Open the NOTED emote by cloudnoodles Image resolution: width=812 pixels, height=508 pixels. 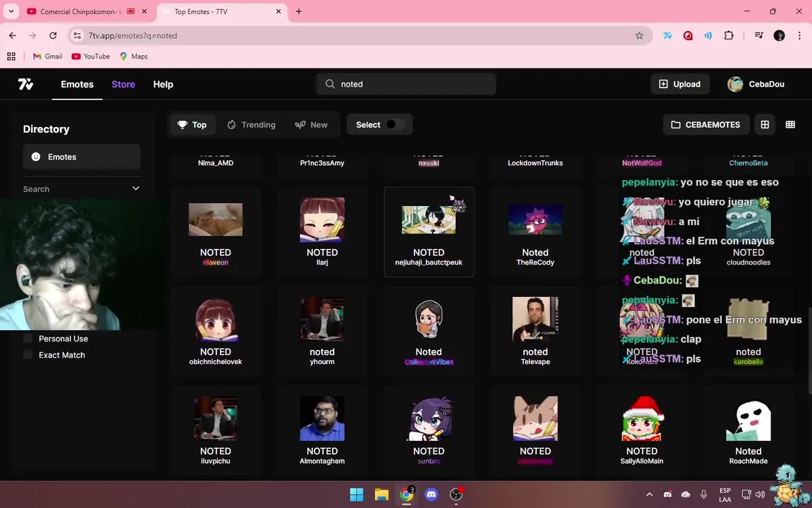tap(749, 231)
